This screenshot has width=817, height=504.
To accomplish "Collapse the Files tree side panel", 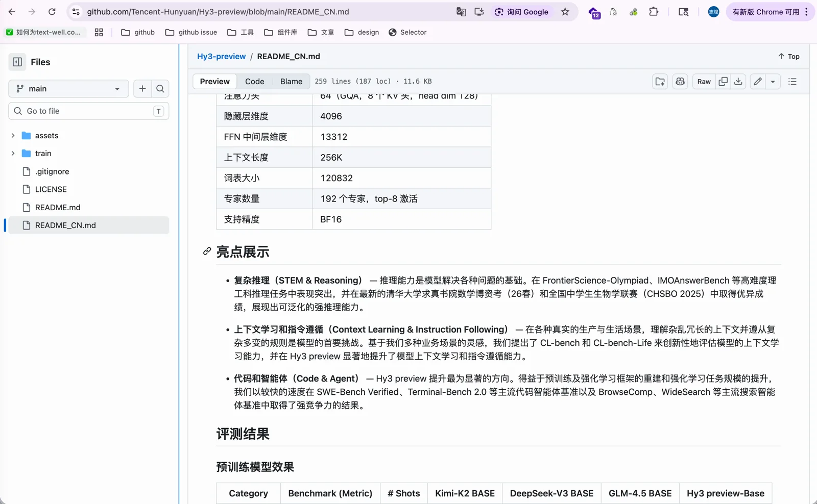I will [17, 62].
